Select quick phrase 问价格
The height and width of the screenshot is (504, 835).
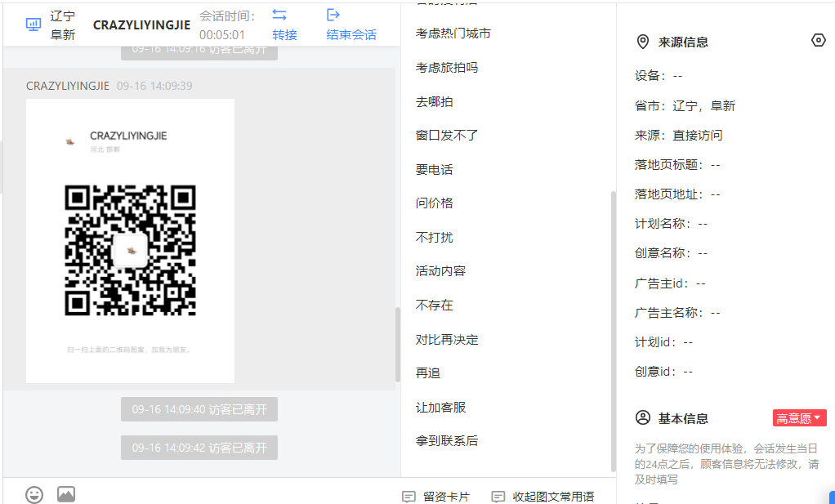[434, 203]
